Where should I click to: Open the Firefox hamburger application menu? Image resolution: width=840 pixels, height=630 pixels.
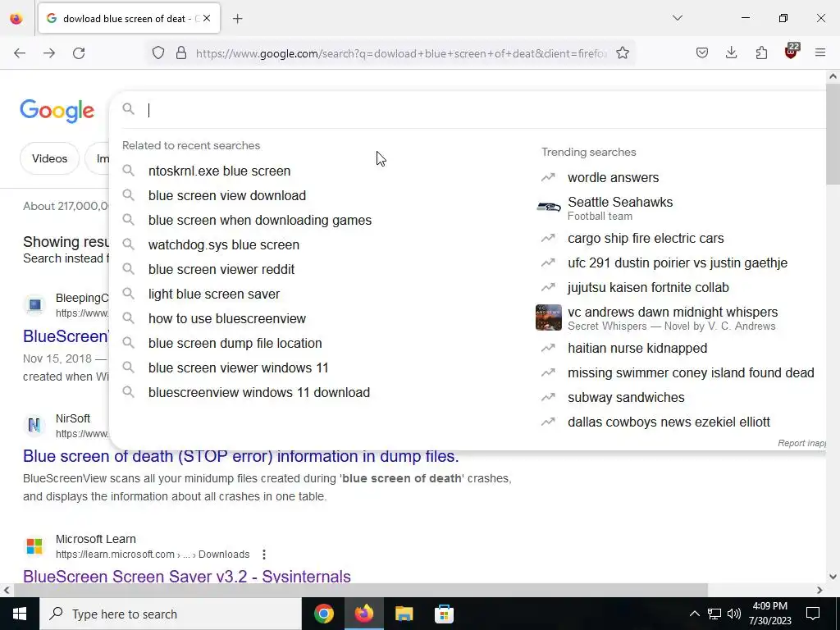tap(820, 53)
